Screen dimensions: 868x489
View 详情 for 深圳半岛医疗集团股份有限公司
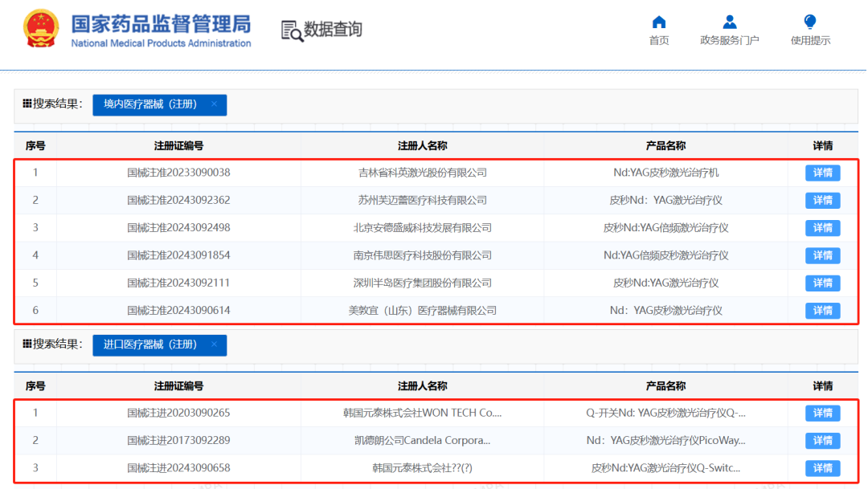[x=823, y=283]
